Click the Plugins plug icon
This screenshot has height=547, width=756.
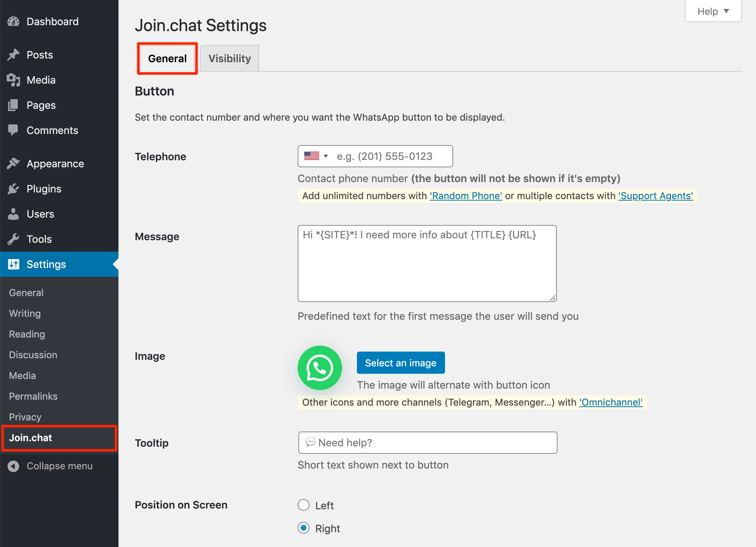pos(13,189)
